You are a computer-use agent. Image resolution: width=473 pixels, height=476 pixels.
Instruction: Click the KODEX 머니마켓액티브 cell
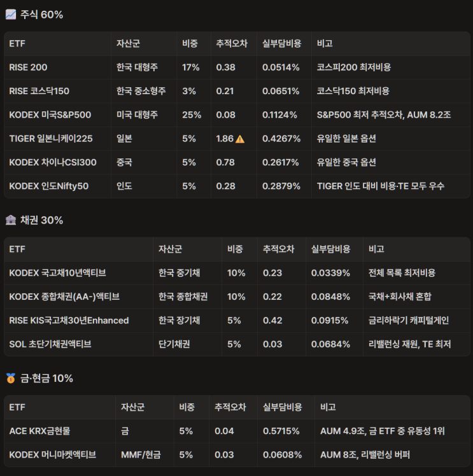[x=53, y=454]
